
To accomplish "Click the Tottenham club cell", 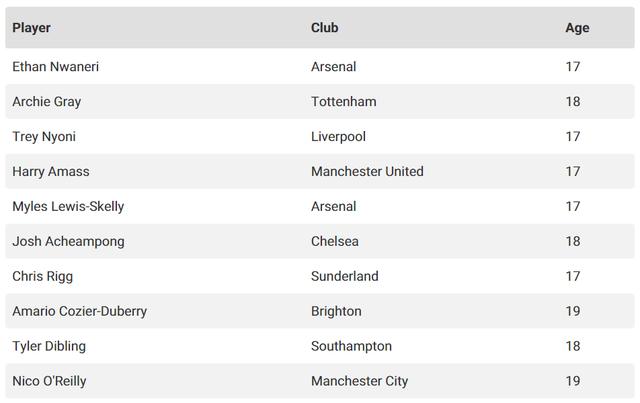I will 344,101.
